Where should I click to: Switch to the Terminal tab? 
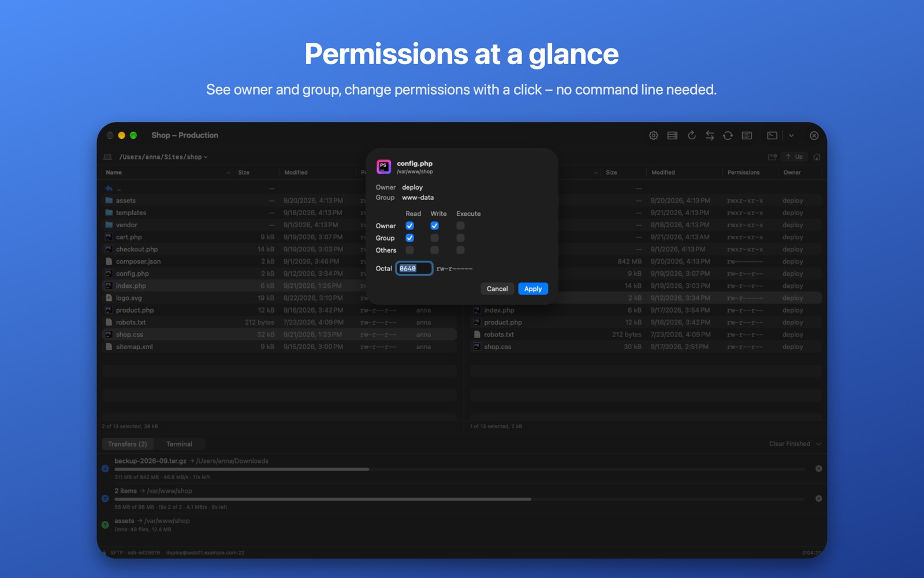click(179, 444)
